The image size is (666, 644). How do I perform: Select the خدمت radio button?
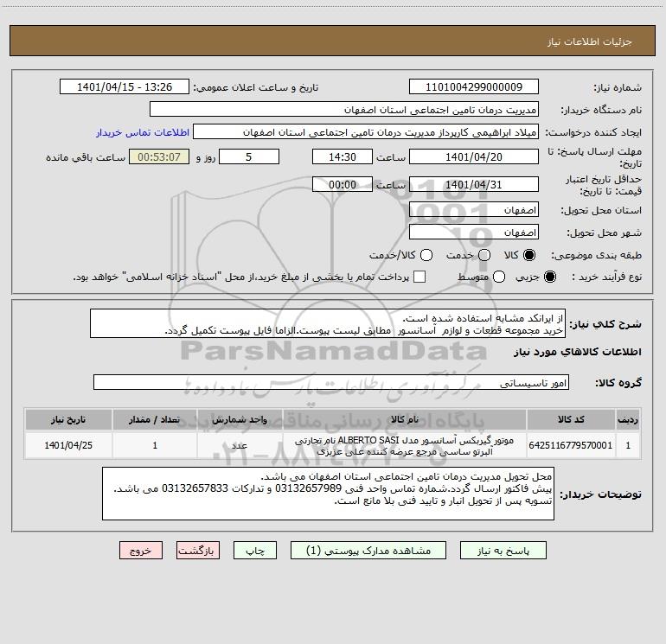click(484, 255)
